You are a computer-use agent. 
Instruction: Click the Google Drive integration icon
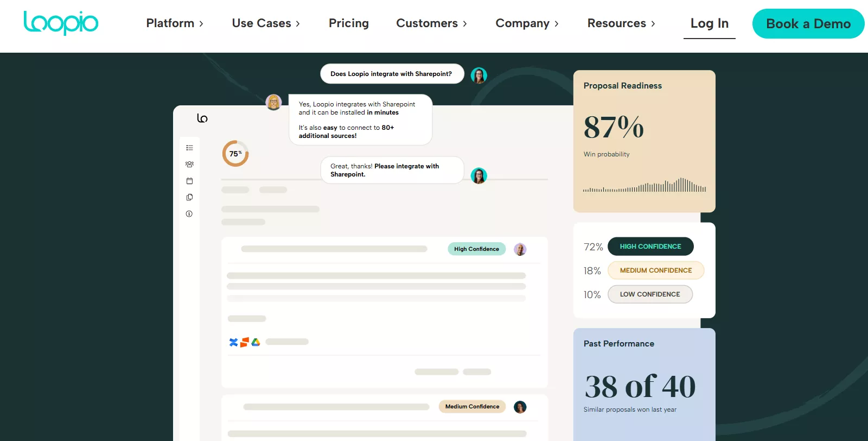pos(256,342)
